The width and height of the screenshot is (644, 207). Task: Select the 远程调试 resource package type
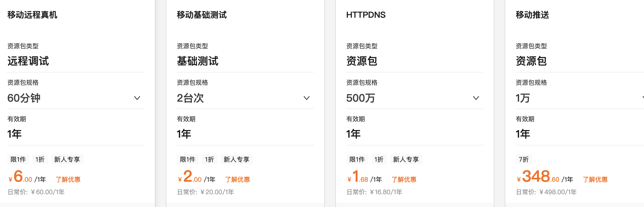[x=28, y=61]
